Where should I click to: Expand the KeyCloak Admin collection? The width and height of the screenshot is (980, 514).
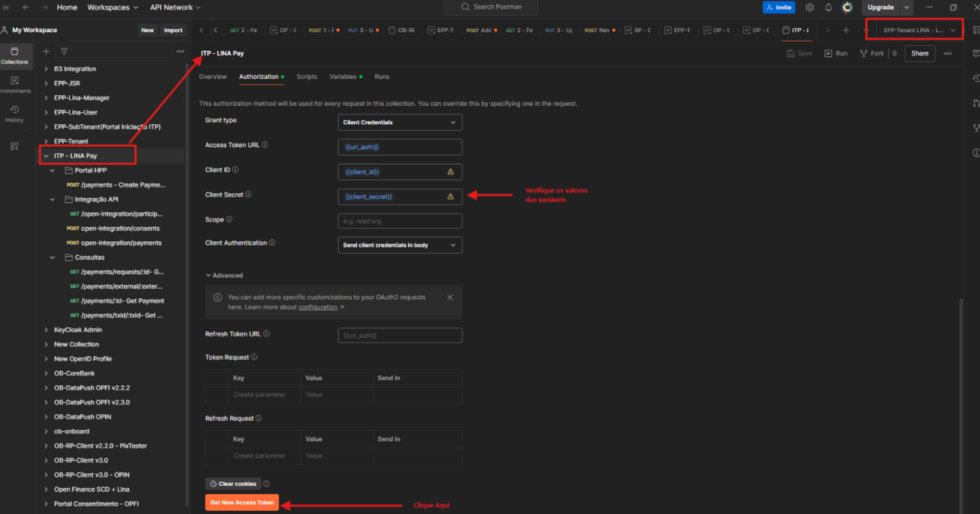46,330
